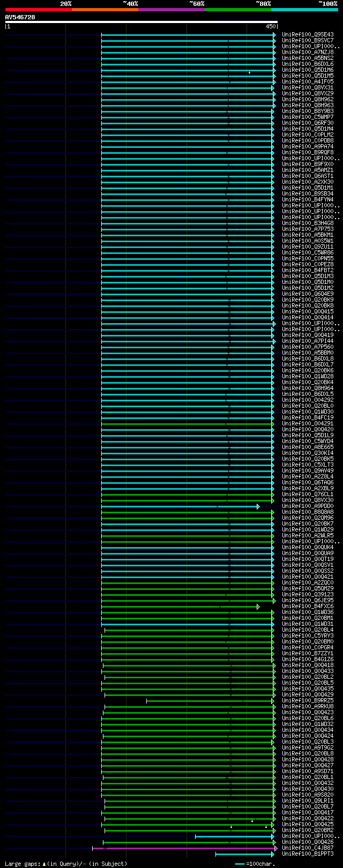The width and height of the screenshot is (343, 868).
Task: Click the UniRef100_Q8H962 label
Action: pyautogui.click(x=308, y=99)
